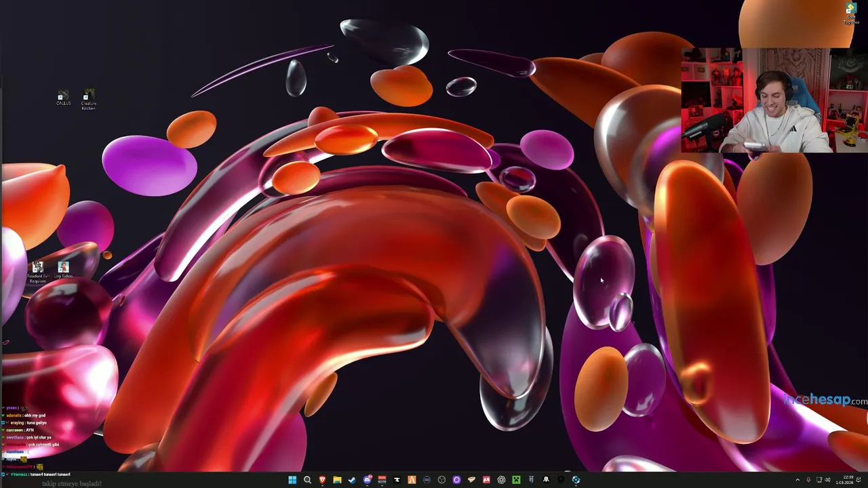The image size is (868, 488).
Task: Launch CALLUS desktop shortcut
Action: (63, 98)
